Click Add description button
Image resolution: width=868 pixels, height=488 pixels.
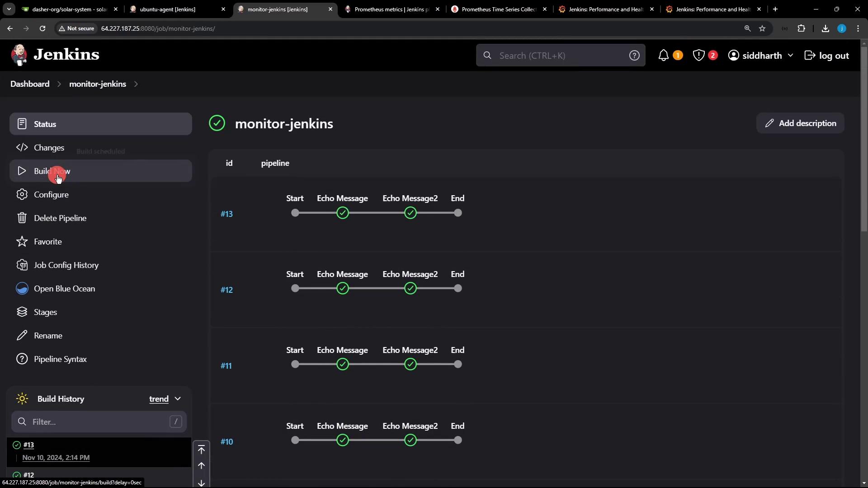tap(800, 123)
